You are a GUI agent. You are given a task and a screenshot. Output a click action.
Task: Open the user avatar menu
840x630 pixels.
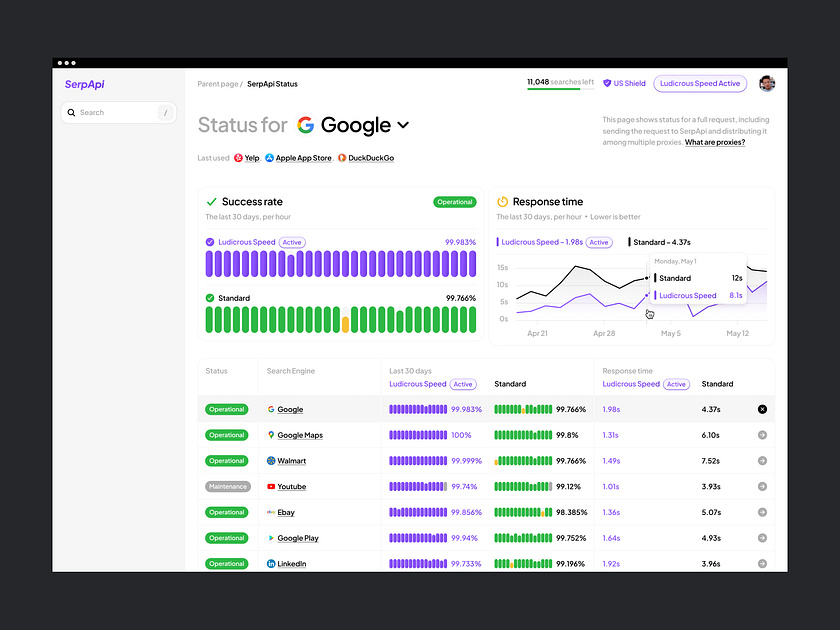pos(767,84)
